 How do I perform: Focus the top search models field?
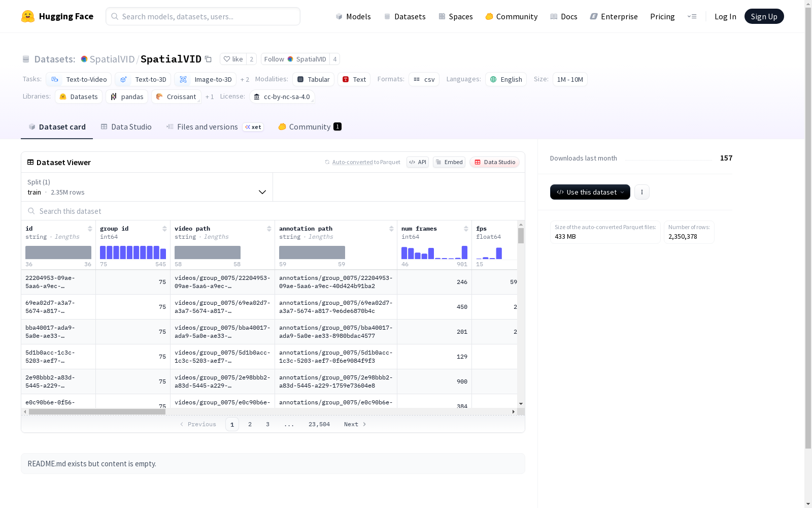(203, 16)
